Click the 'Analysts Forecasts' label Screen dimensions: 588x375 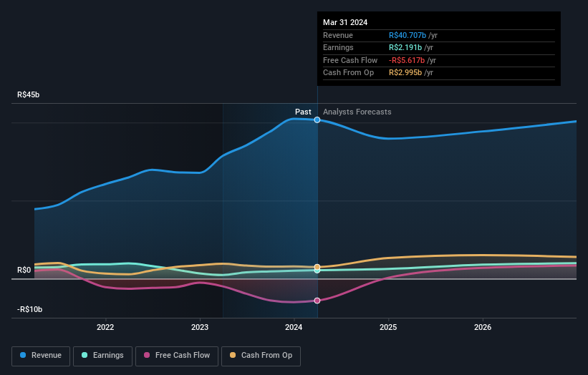coord(357,112)
